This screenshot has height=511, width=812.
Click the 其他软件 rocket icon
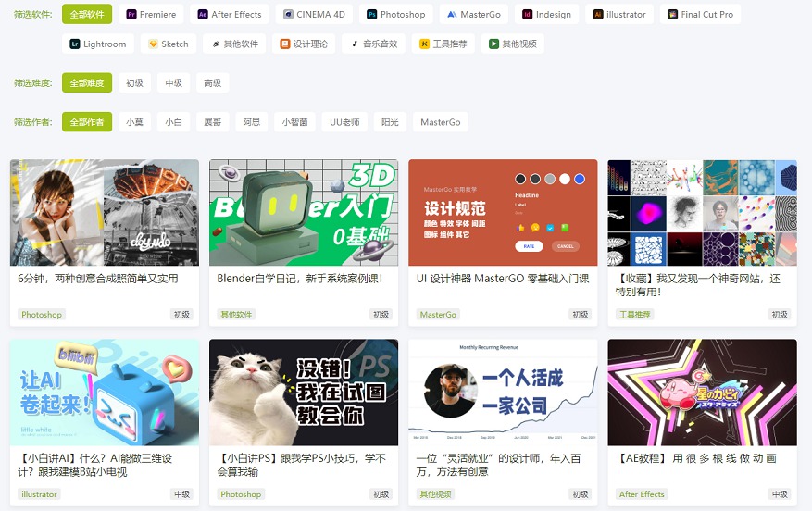pyautogui.click(x=216, y=44)
